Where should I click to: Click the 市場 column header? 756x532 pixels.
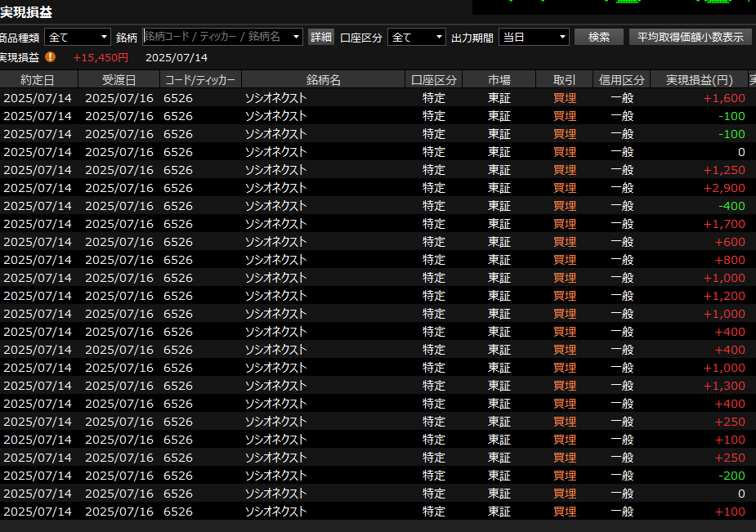point(499,79)
